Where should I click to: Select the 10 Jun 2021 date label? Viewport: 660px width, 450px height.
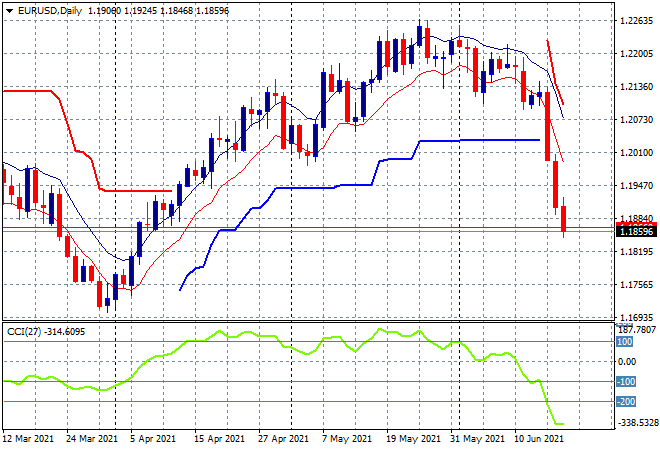539,439
